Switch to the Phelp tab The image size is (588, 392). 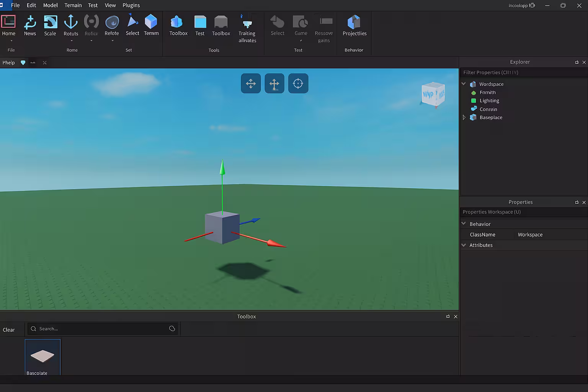point(9,63)
